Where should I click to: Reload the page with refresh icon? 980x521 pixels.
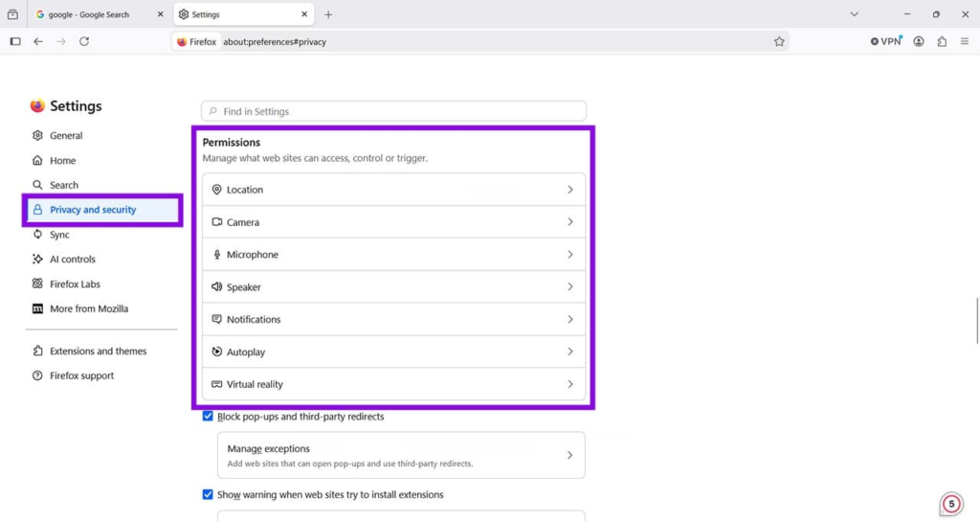[84, 42]
